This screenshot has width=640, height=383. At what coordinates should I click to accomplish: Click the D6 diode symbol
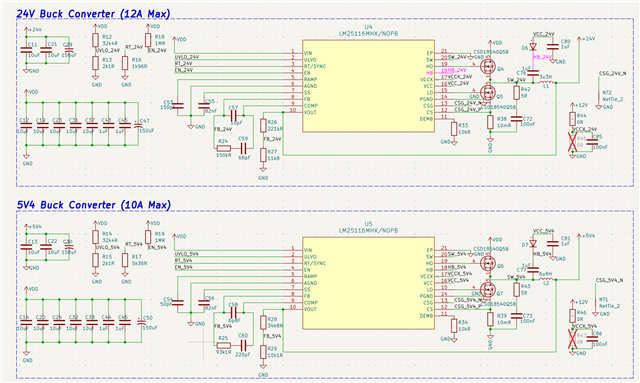[533, 47]
